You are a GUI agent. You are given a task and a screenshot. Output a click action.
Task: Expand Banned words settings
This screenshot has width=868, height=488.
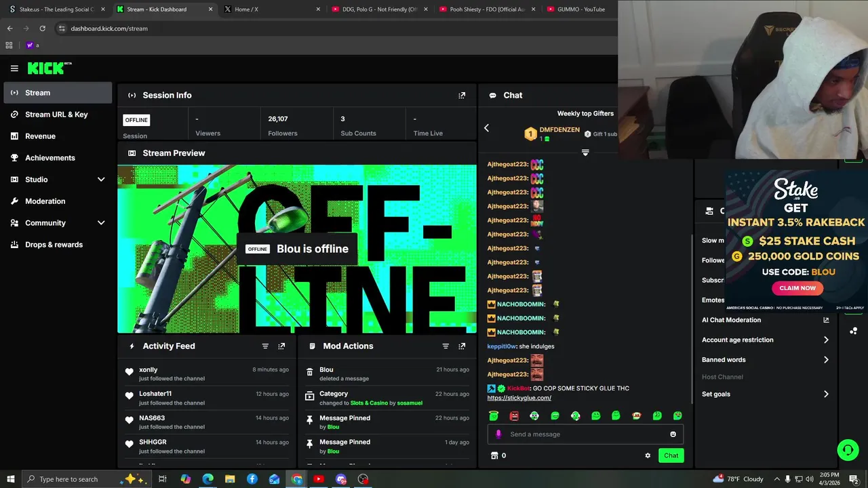click(x=826, y=360)
